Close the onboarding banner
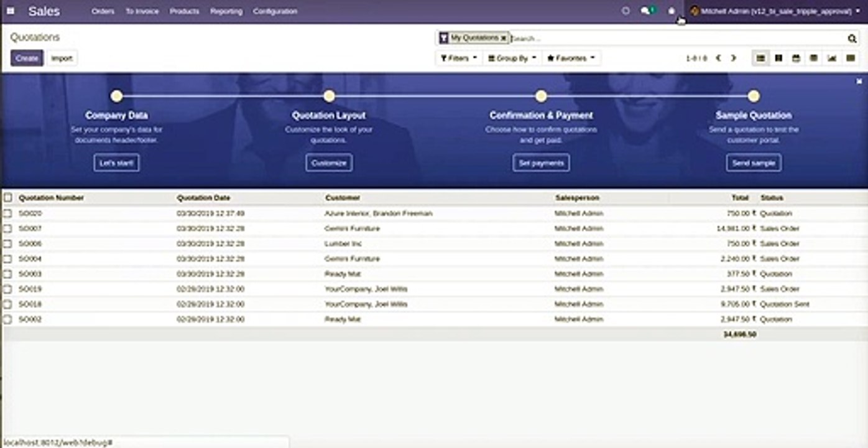The width and height of the screenshot is (868, 448). (x=859, y=82)
